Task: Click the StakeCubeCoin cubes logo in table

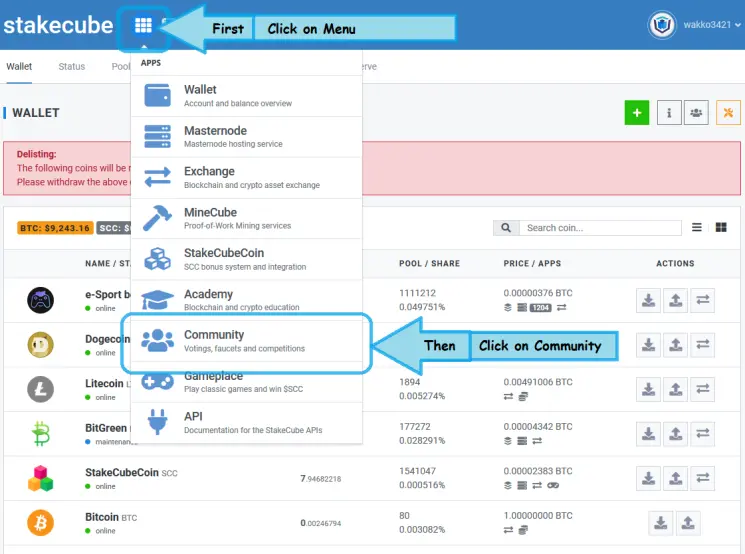Action: (x=40, y=478)
